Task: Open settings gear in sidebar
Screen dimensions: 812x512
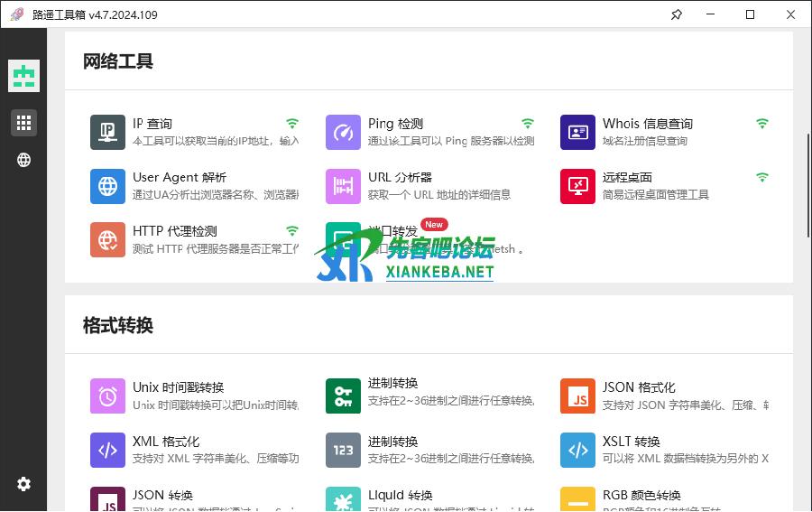Action: point(23,484)
